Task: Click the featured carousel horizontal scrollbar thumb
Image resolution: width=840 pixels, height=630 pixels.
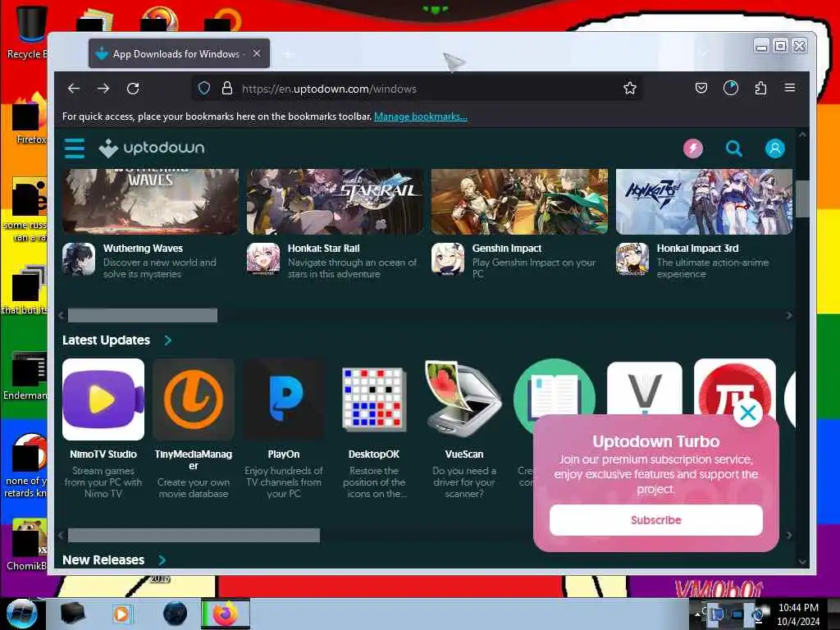Action: pyautogui.click(x=143, y=316)
